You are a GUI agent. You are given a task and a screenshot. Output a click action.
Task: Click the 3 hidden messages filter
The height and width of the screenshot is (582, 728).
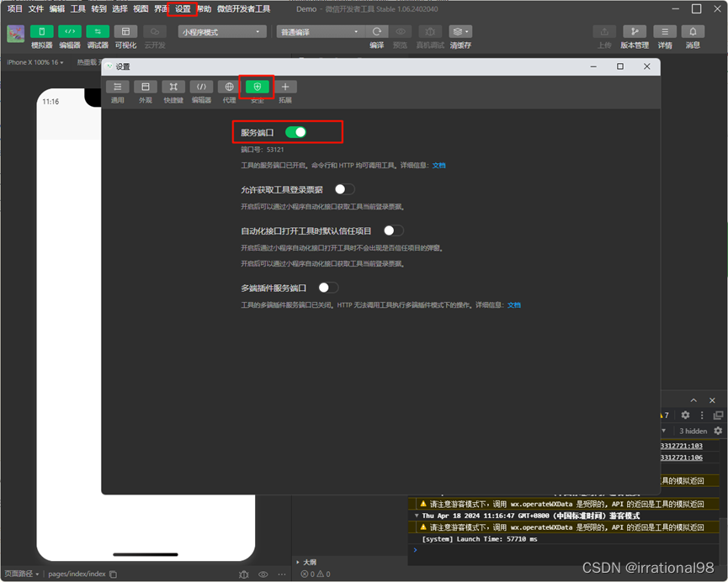coord(692,431)
